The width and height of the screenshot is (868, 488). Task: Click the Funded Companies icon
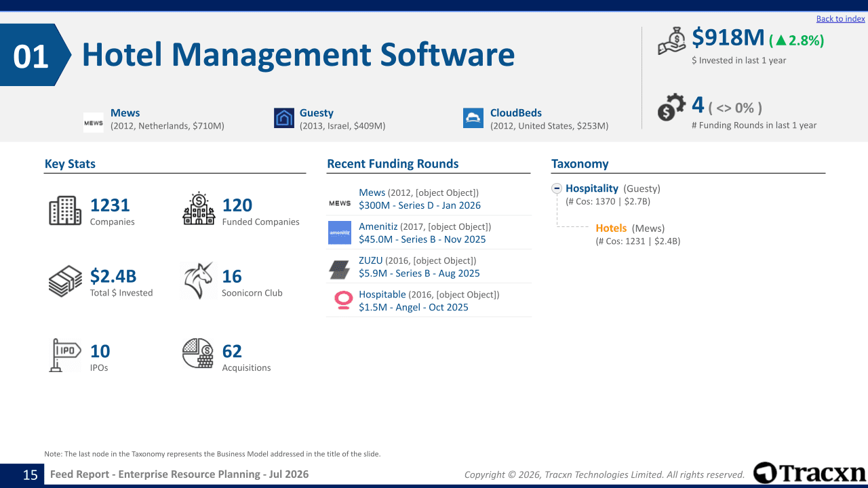point(199,209)
